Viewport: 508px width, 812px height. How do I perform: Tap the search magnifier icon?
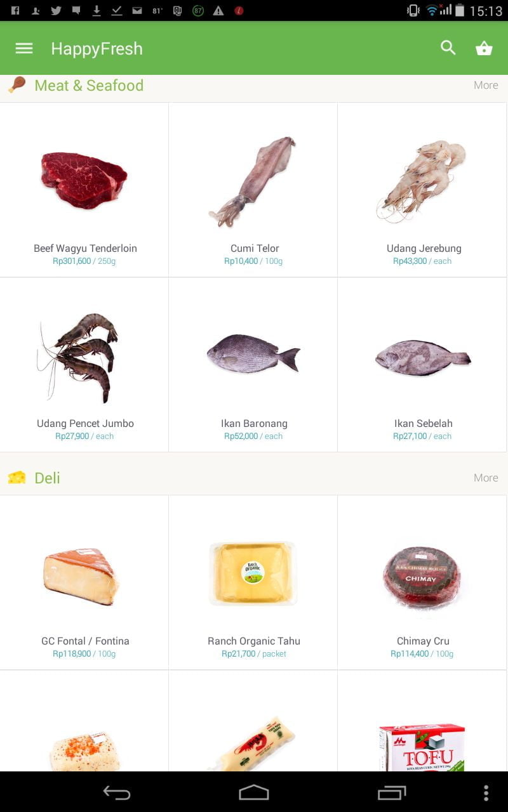pyautogui.click(x=448, y=48)
